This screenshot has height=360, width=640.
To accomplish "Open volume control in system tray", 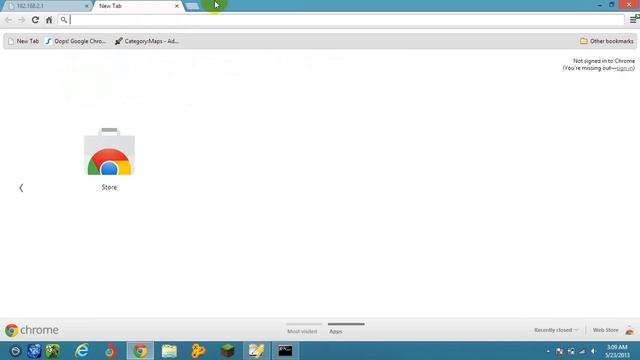I will pyautogui.click(x=593, y=351).
